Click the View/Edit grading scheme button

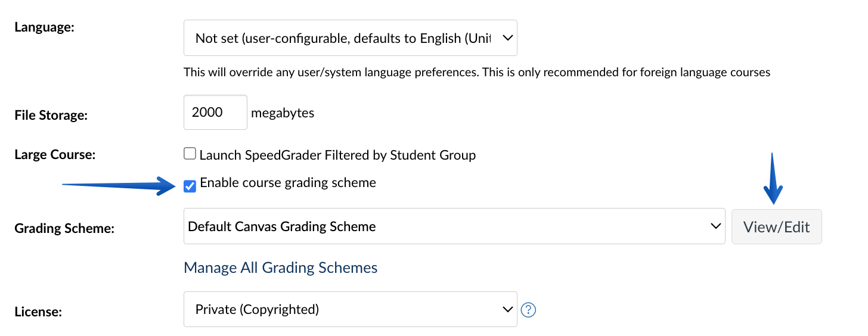(x=777, y=226)
